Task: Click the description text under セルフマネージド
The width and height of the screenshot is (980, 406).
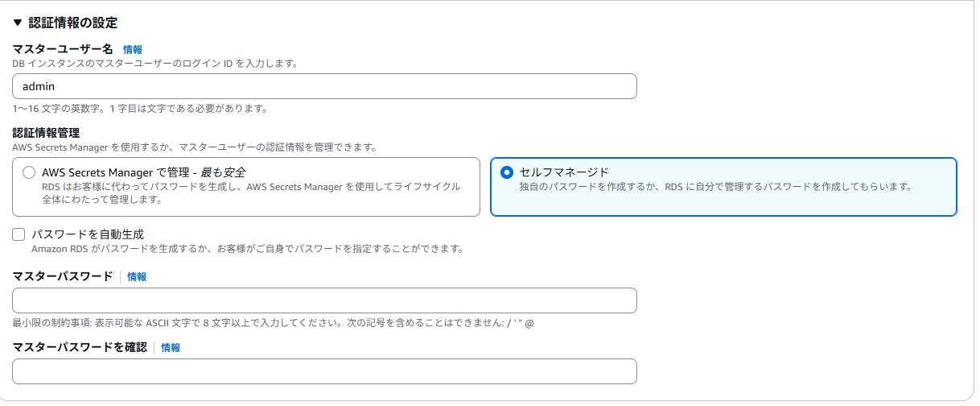Action: coord(714,187)
